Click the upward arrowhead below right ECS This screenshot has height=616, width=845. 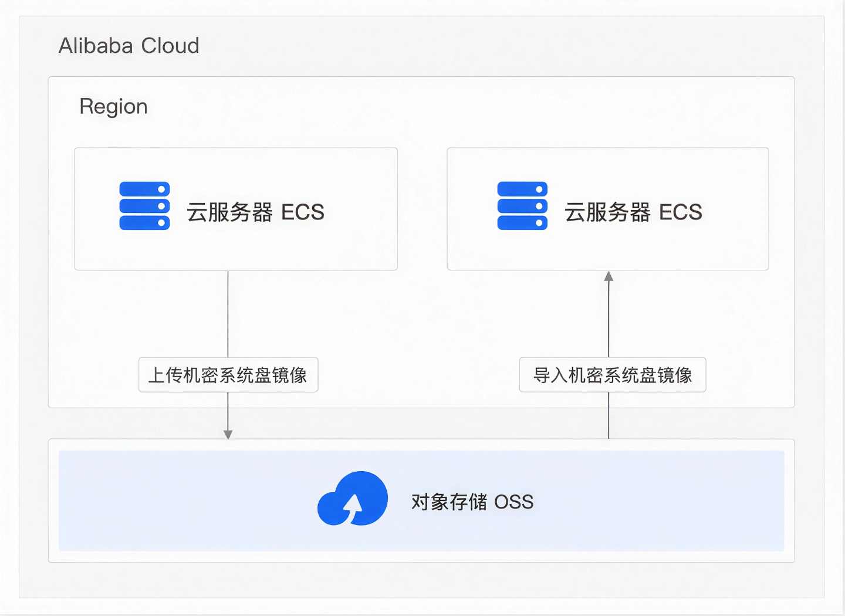pos(609,276)
